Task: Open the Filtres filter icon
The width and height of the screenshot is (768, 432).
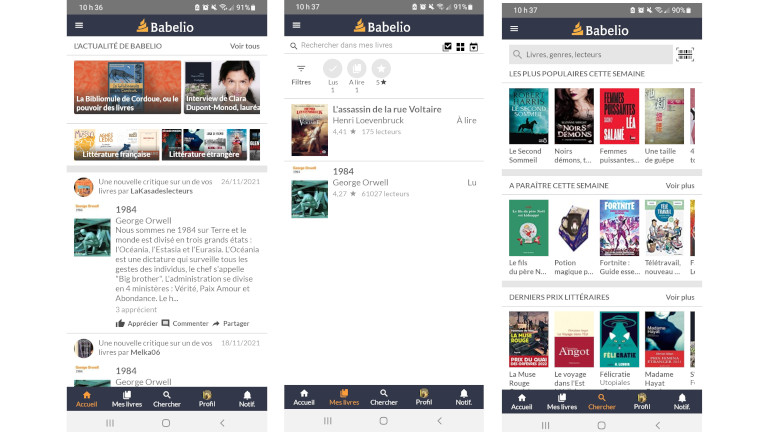Action: coord(301,68)
